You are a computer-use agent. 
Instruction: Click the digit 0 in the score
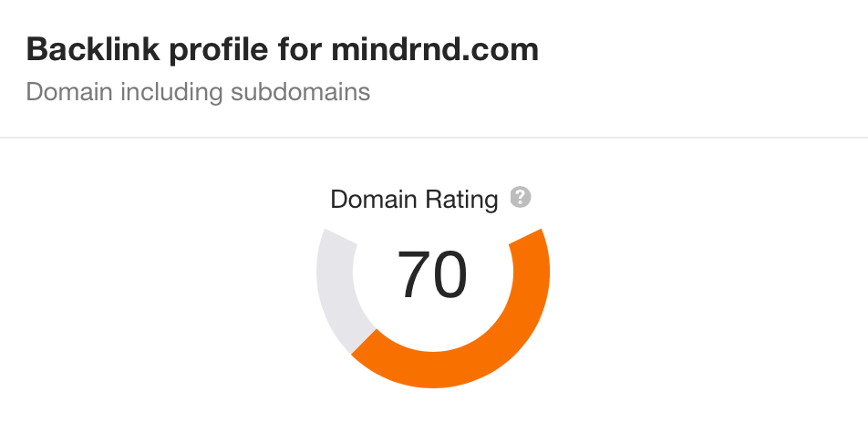click(450, 275)
